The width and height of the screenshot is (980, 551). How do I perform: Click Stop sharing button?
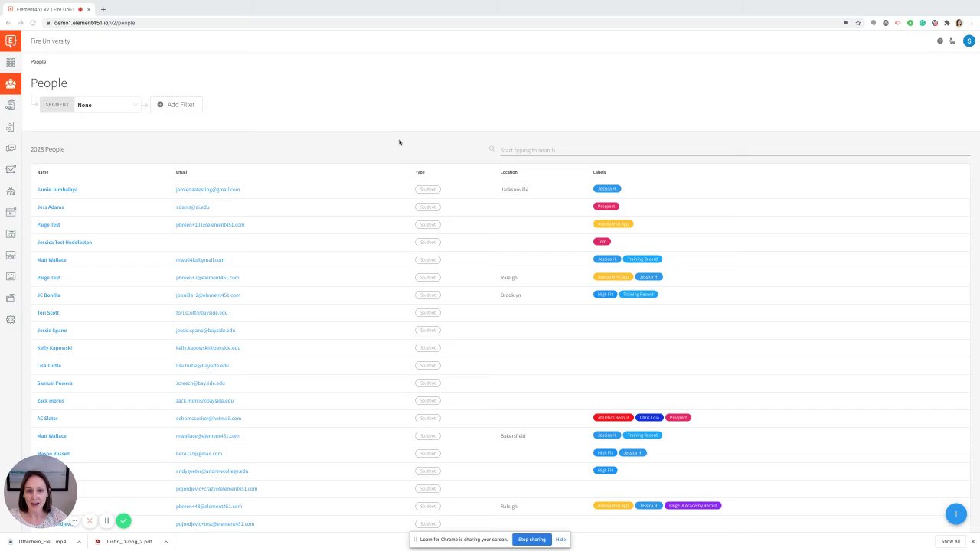tap(531, 540)
